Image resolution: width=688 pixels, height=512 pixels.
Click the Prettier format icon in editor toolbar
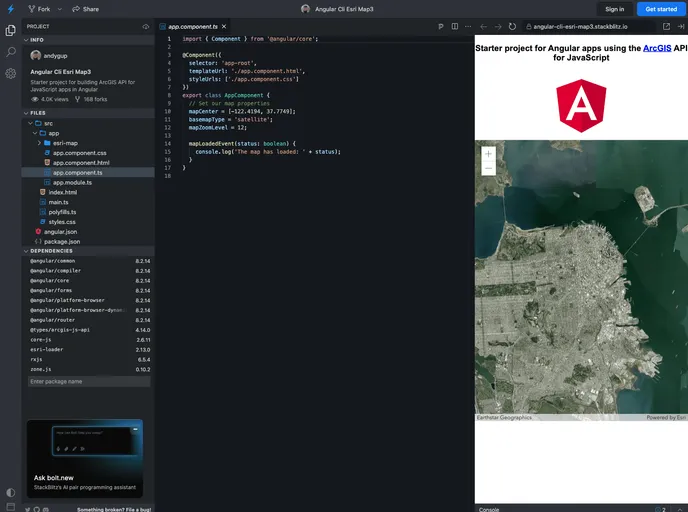tap(441, 27)
